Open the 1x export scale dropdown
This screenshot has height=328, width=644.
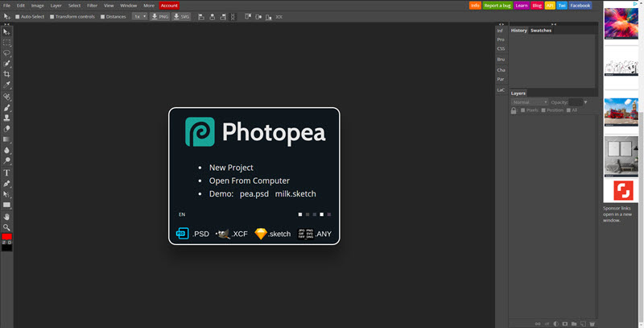pyautogui.click(x=139, y=17)
